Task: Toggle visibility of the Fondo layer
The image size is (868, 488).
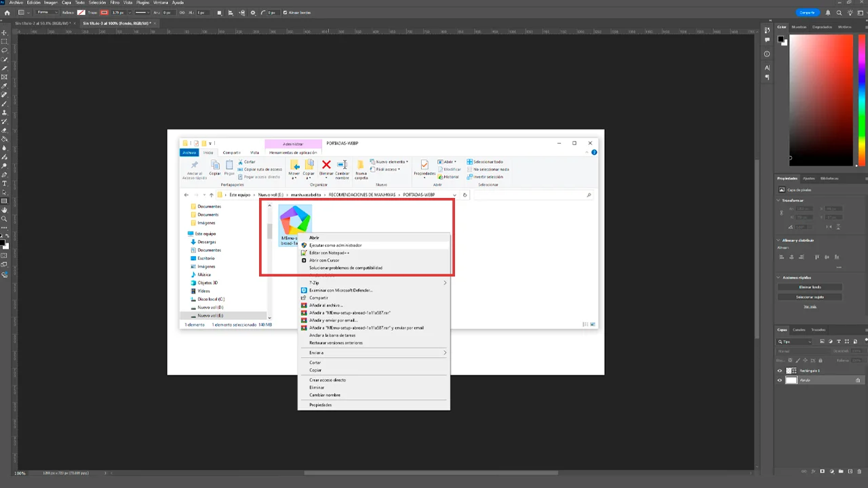Action: point(779,380)
